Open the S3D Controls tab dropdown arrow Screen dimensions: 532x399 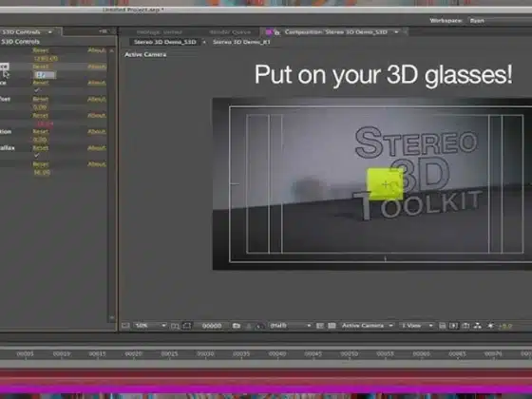(50, 32)
